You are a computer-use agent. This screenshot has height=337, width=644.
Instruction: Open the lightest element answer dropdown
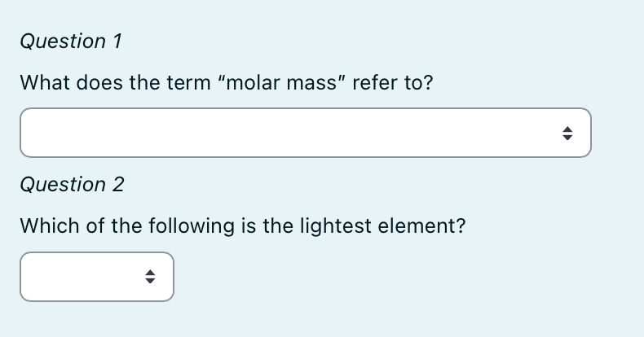tap(97, 277)
